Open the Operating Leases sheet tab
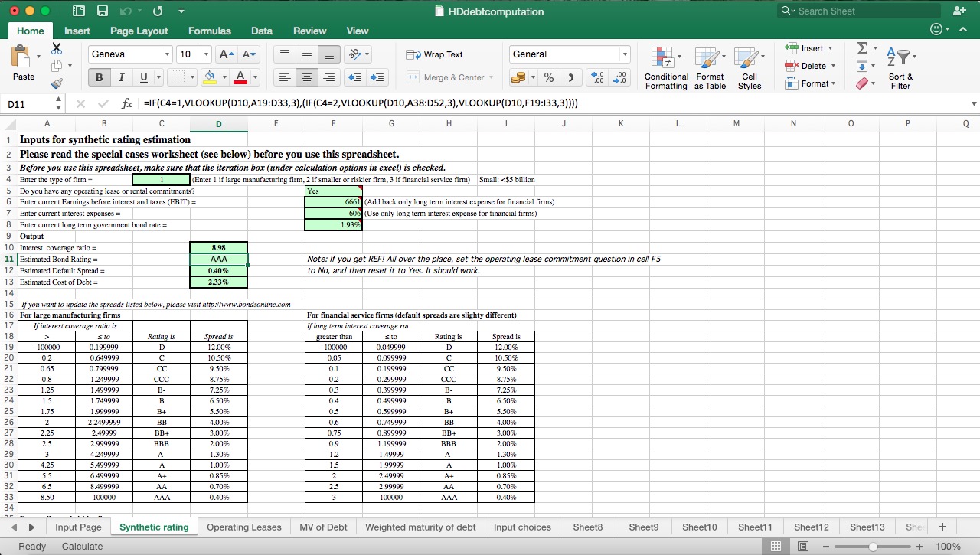The height and width of the screenshot is (555, 980). point(243,527)
